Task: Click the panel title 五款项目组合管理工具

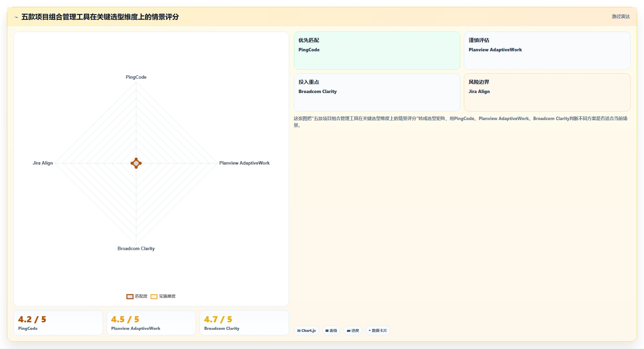Action: (100, 17)
